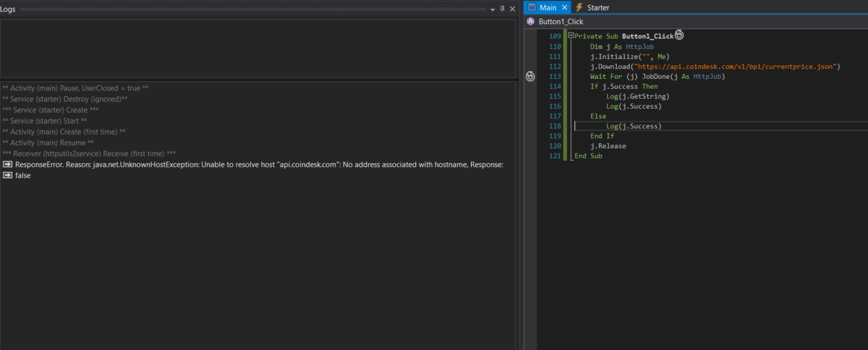The width and height of the screenshot is (868, 350).
Task: Open the Logs panel options dropdown arrow
Action: tap(493, 9)
